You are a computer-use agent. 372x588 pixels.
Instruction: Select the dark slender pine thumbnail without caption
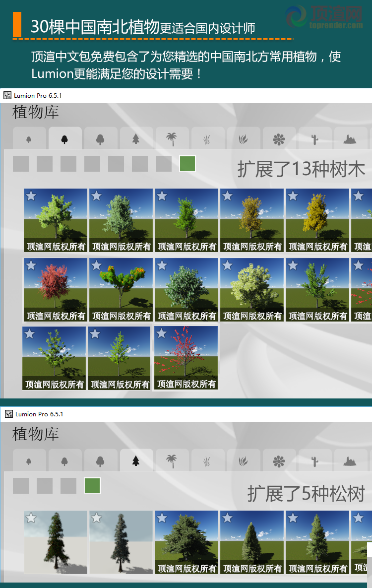point(121,542)
